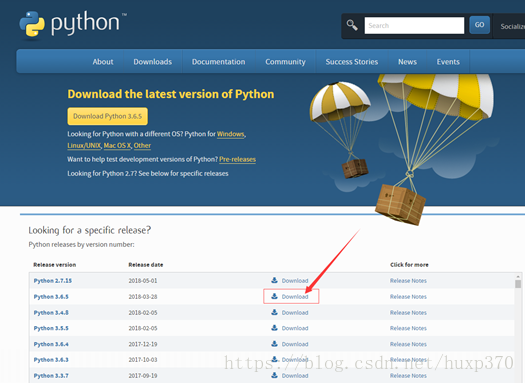
Task: Click the release list scrollbar thumb
Action: click(x=518, y=284)
